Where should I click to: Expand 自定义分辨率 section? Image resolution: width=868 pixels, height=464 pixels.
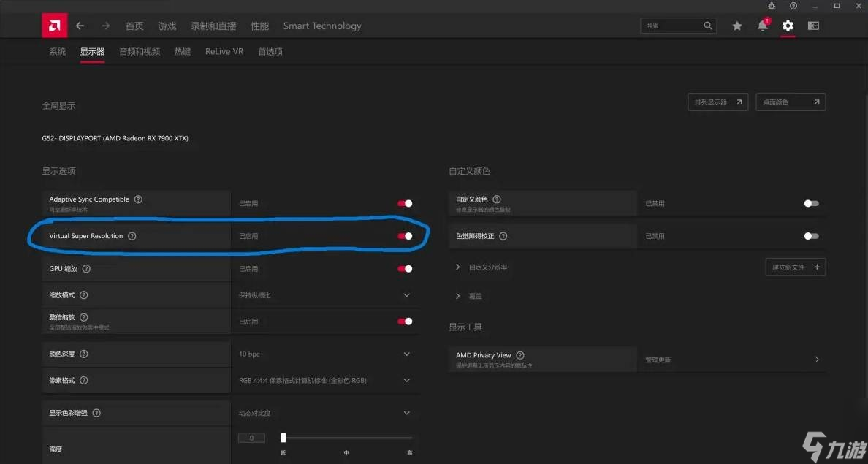pos(458,267)
